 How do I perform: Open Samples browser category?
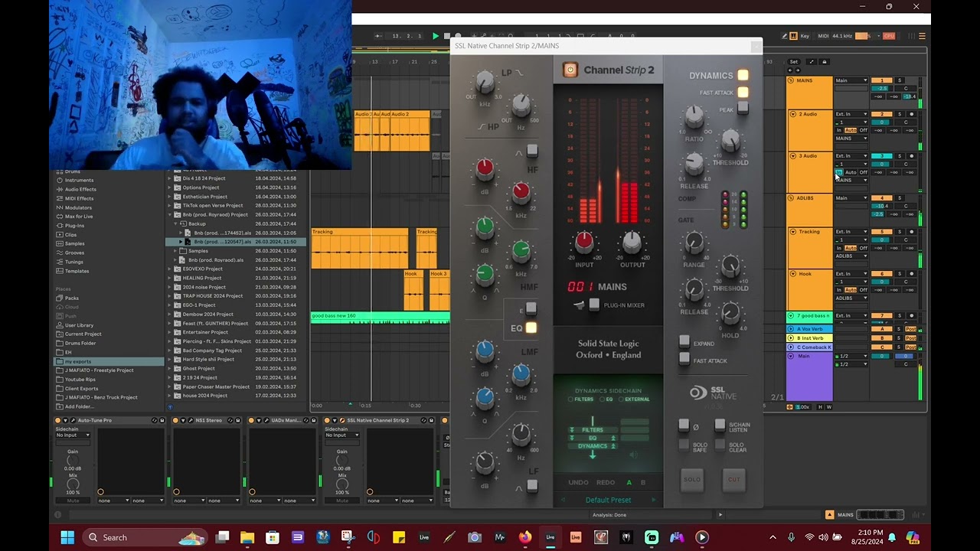[74, 243]
